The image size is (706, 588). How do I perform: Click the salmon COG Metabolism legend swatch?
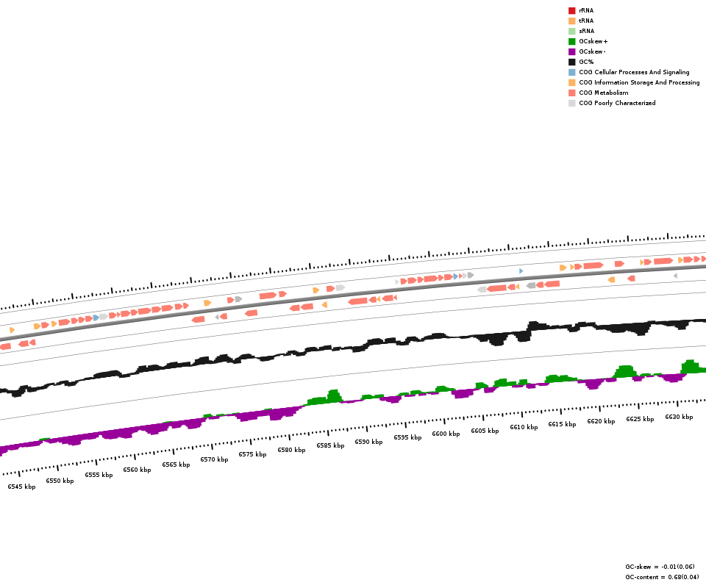click(571, 93)
